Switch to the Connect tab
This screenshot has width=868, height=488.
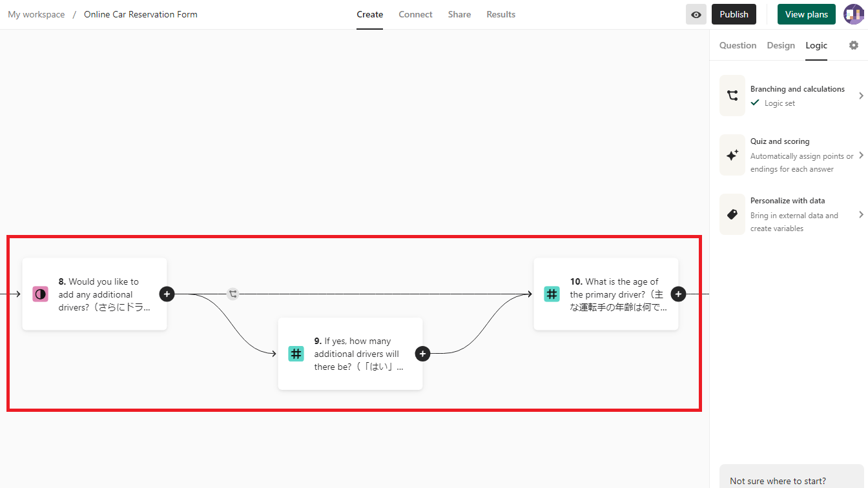(x=415, y=14)
